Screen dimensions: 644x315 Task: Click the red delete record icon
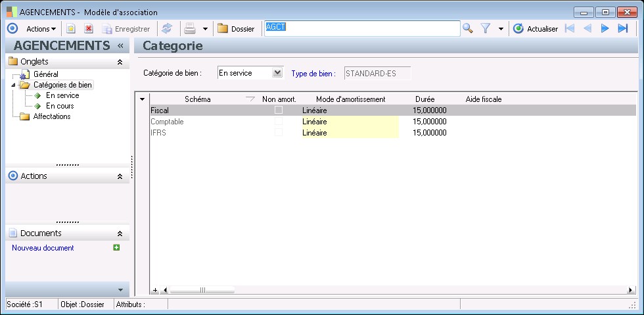click(88, 29)
